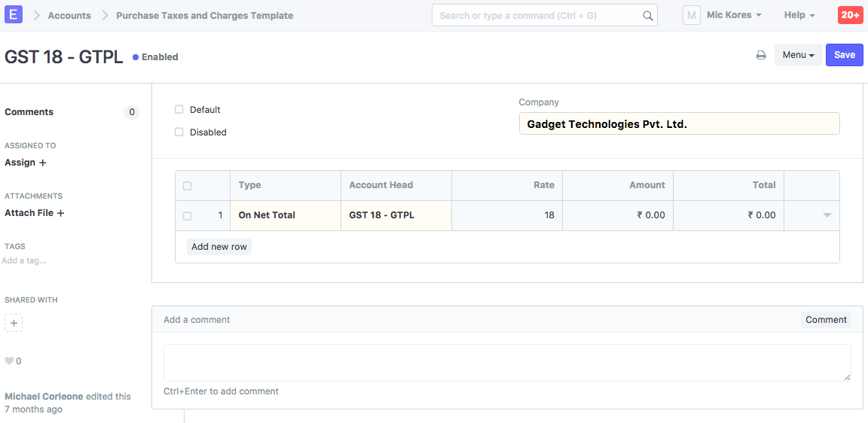This screenshot has width=868, height=423.
Task: Tick the Disabled checkbox
Action: (x=179, y=132)
